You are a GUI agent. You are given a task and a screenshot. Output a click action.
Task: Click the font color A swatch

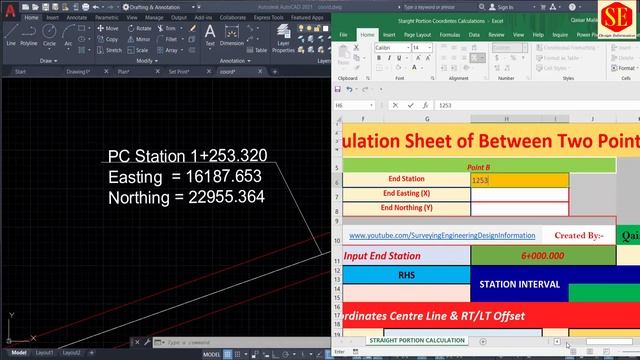point(414,68)
